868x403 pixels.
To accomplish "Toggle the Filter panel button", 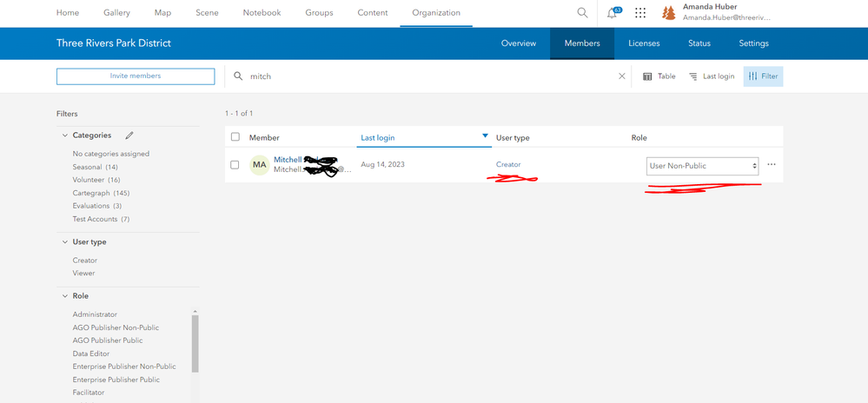I will click(x=764, y=76).
